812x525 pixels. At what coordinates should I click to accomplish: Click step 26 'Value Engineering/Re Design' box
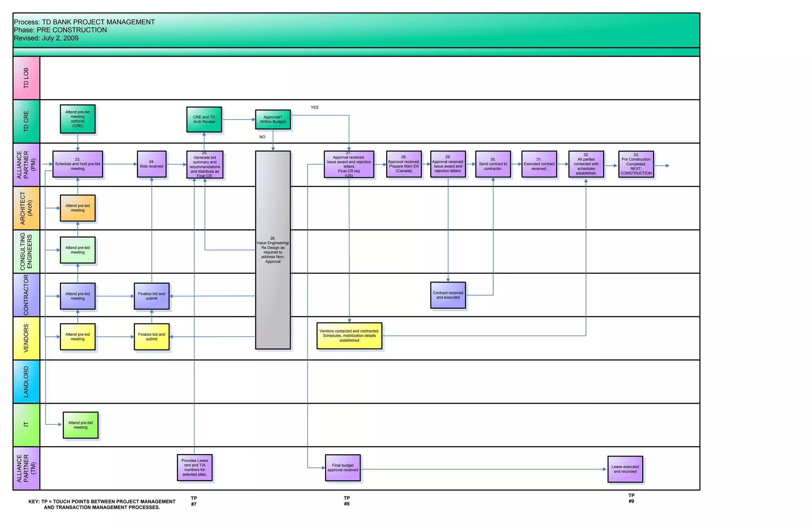(273, 250)
